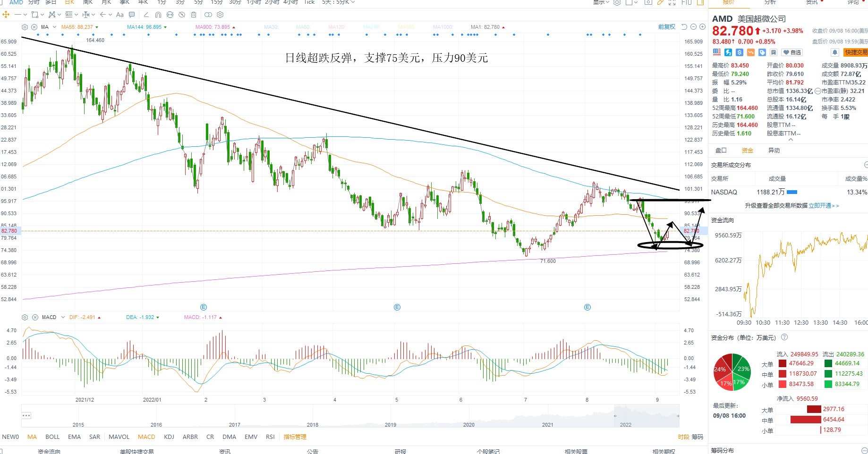Click the 总市值 info ellipsis icon
Screen dimensions: 868x454
(x=818, y=91)
